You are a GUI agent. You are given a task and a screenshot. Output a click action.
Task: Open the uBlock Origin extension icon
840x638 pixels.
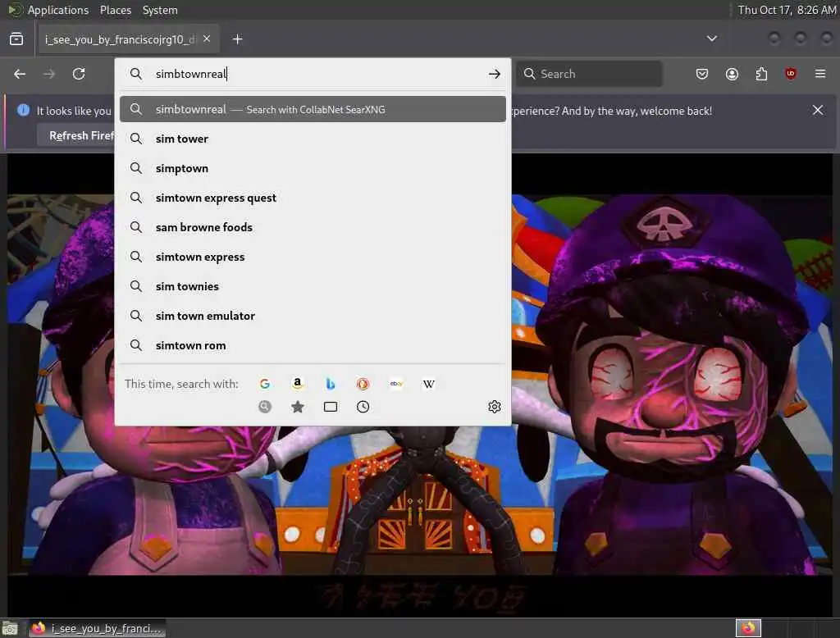(790, 74)
